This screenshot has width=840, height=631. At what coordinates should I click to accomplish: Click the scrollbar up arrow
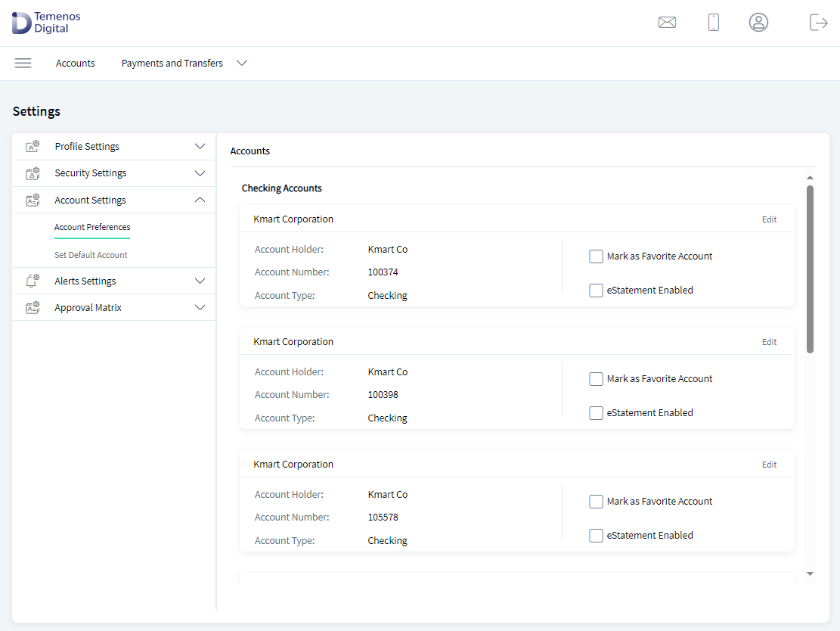point(810,178)
